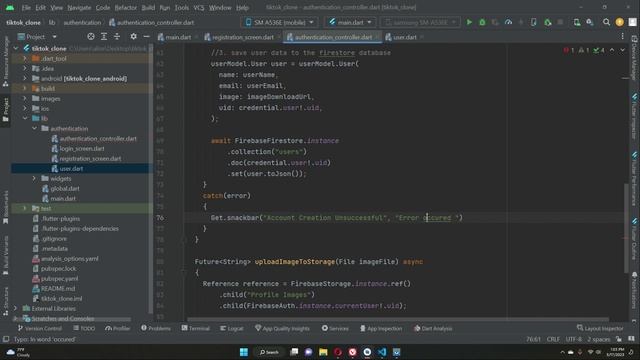
Task: Switch to the registration_screen.dart tab
Action: tap(242, 37)
